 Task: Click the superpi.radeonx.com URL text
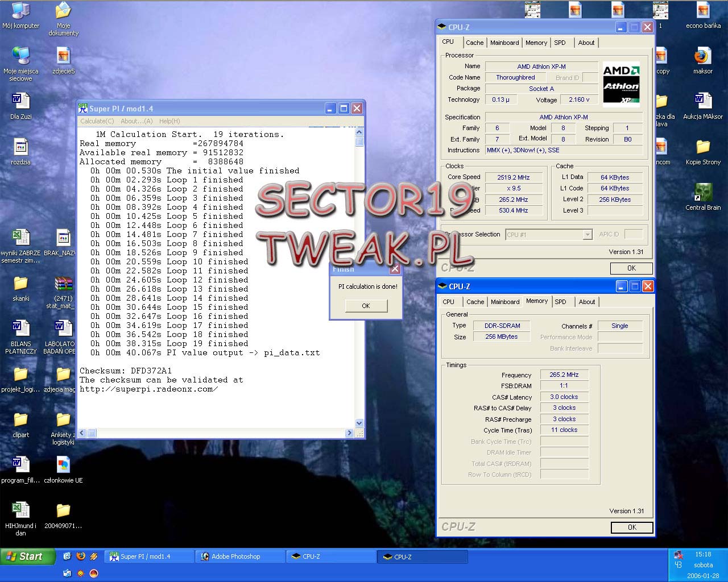(148, 389)
